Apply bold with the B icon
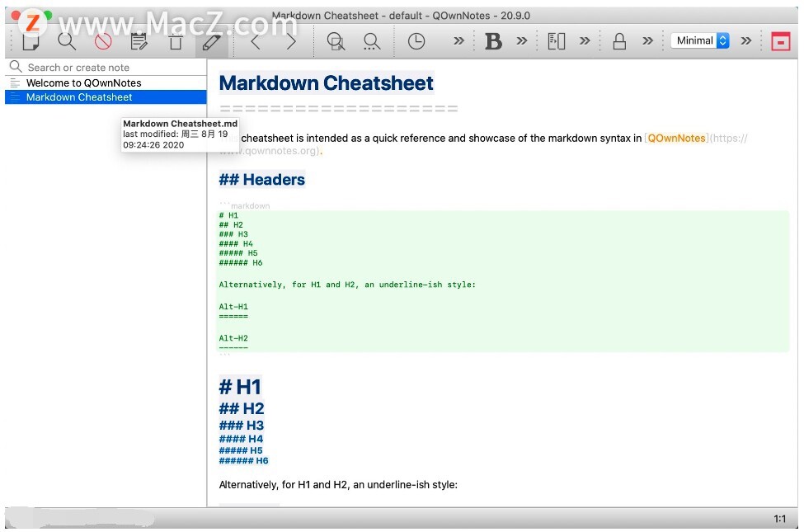The image size is (804, 532). [493, 41]
